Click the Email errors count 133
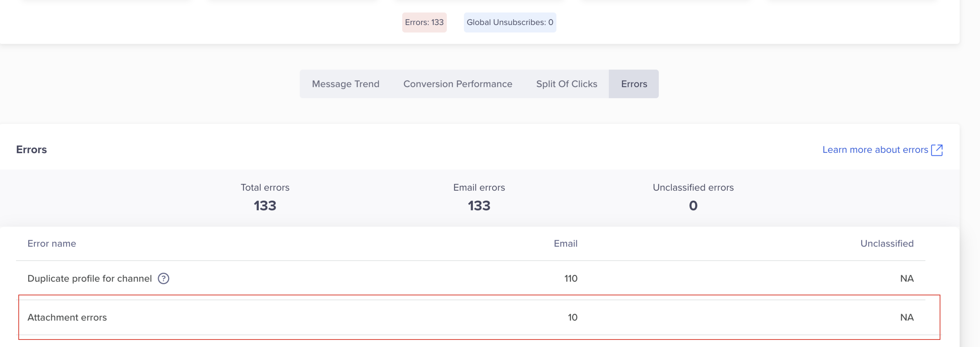 point(478,205)
